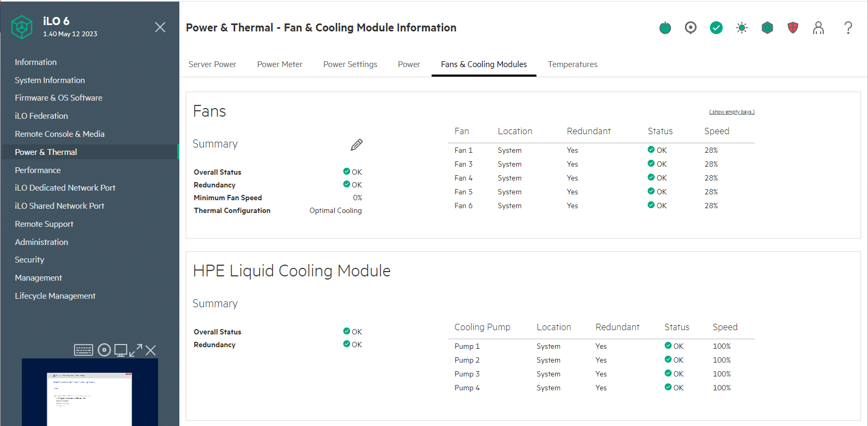Click the Fan 5 row label
Viewport: 868px width, 426px height.
[464, 192]
